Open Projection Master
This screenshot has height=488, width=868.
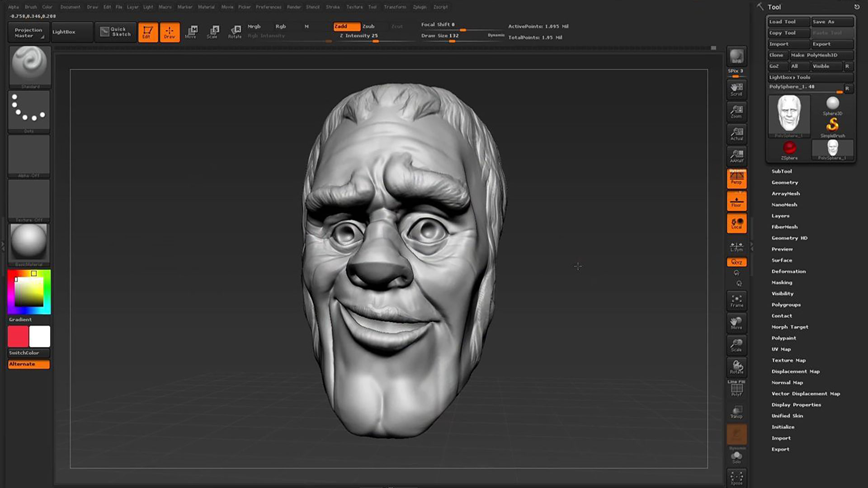(x=28, y=32)
